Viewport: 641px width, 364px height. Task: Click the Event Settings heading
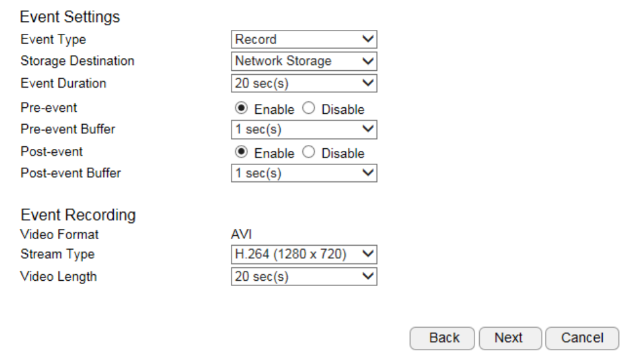(x=70, y=18)
